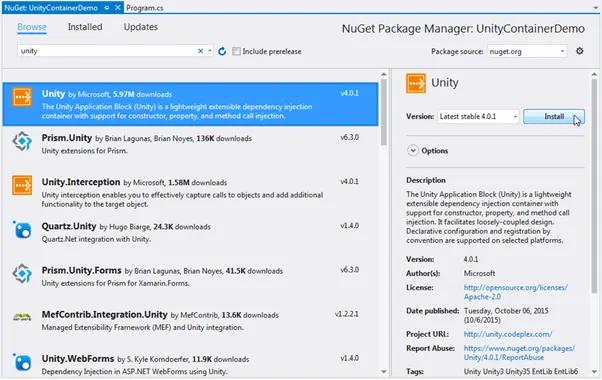This screenshot has height=380, width=602.
Task: Click the Prism.Unity.Forms package icon
Action: coord(22,274)
